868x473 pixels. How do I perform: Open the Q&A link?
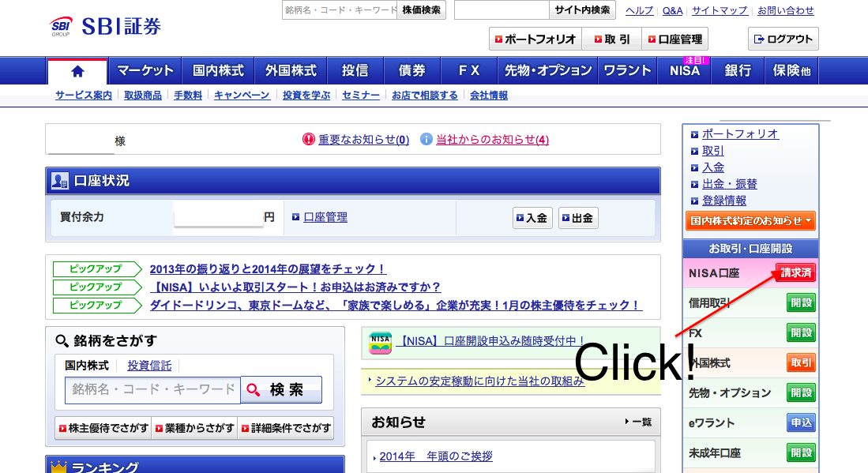point(673,10)
